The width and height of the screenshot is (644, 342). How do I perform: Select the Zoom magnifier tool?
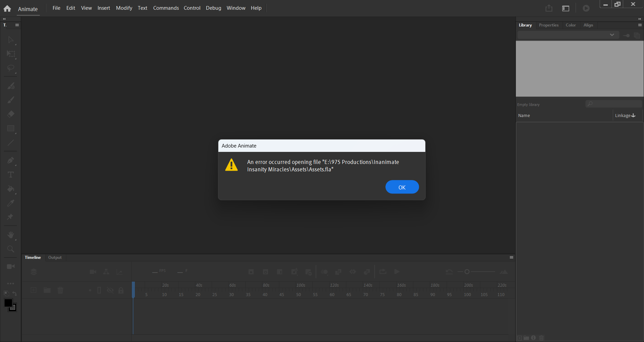[11, 249]
